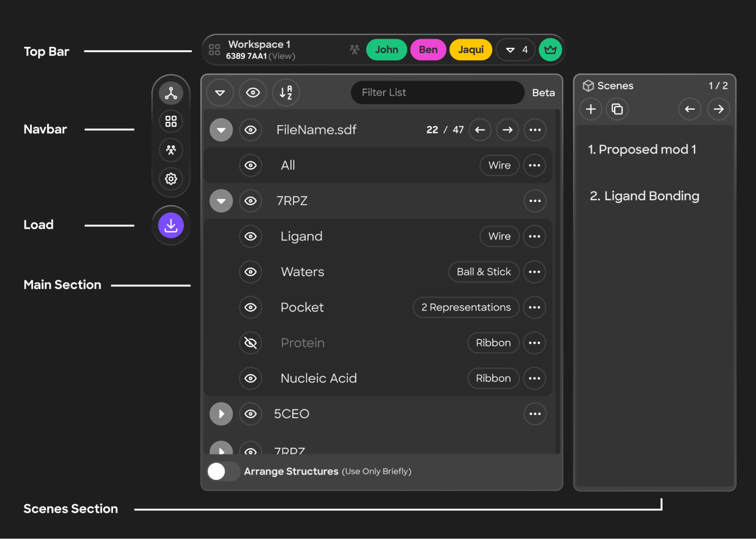
Task: Open the participants count dropdown in top bar
Action: coord(515,49)
